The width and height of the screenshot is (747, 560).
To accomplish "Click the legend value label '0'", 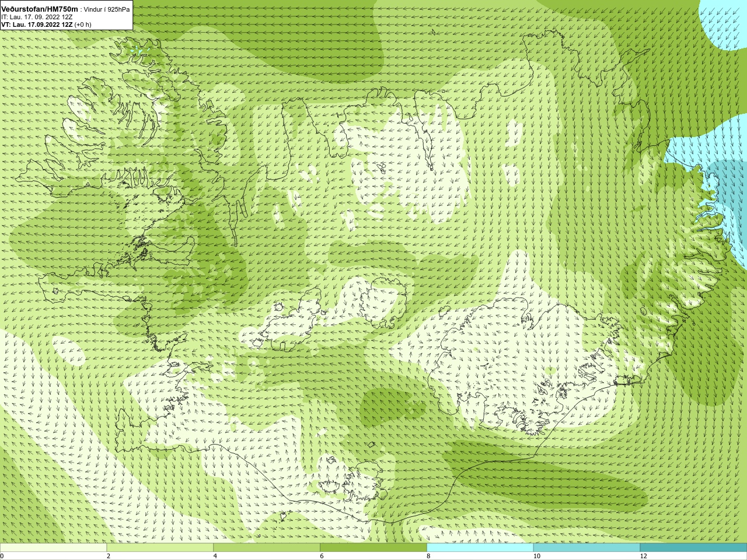I will pos(2,556).
